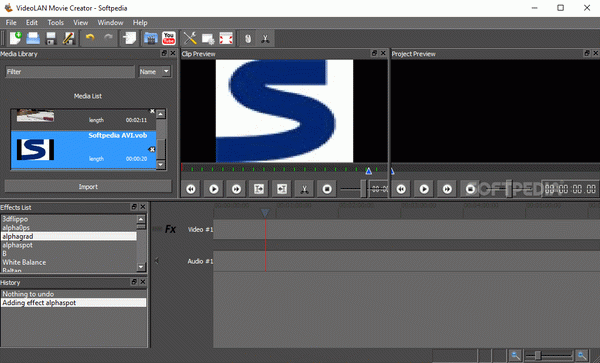600x363 pixels.
Task: Float the Effects List panel
Action: (134, 207)
